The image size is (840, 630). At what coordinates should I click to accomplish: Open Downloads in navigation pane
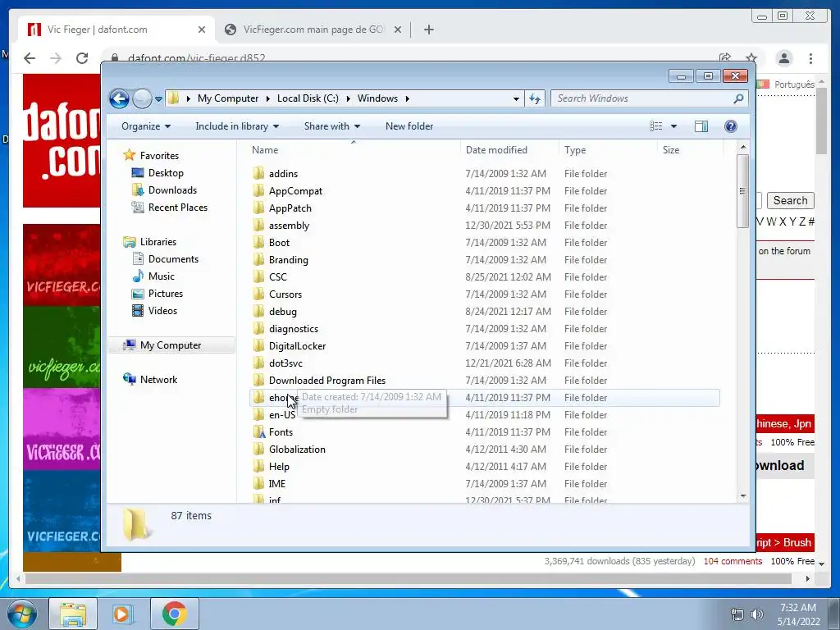coord(172,190)
